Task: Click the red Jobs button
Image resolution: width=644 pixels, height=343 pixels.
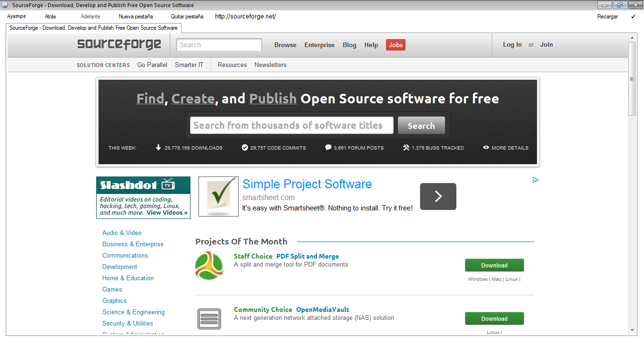Action: [396, 45]
